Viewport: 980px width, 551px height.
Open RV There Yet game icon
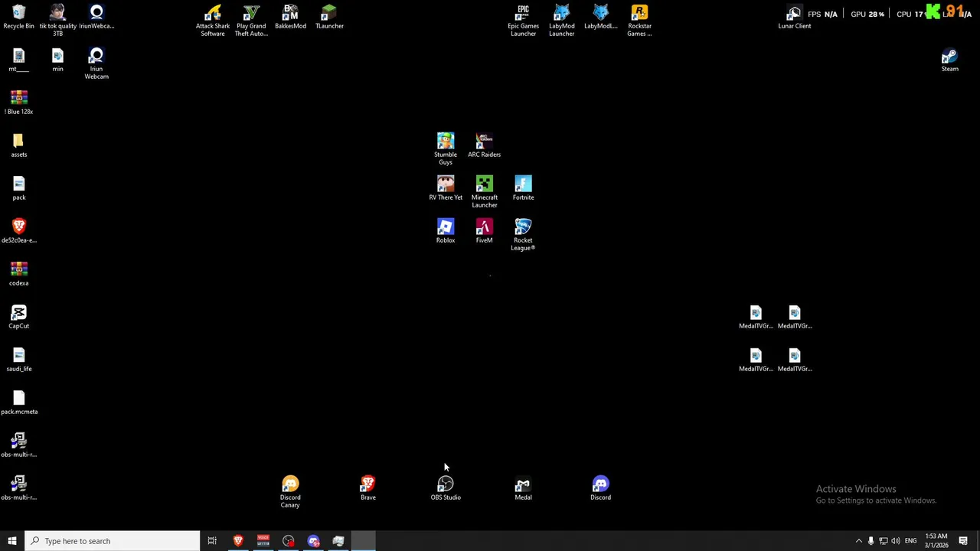tap(446, 188)
